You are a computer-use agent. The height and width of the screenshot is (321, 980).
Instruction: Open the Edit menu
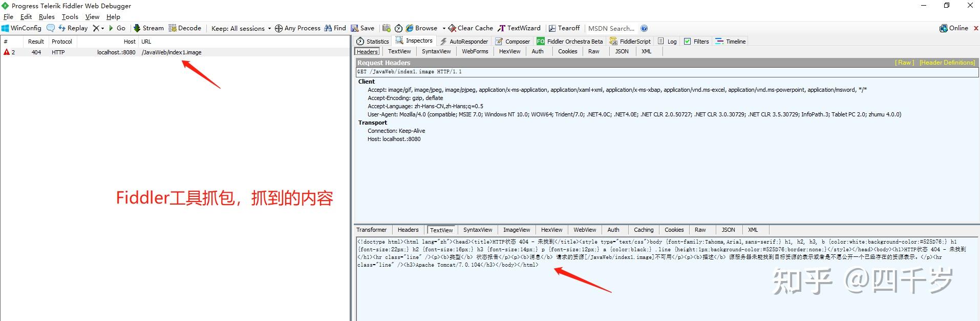[26, 17]
